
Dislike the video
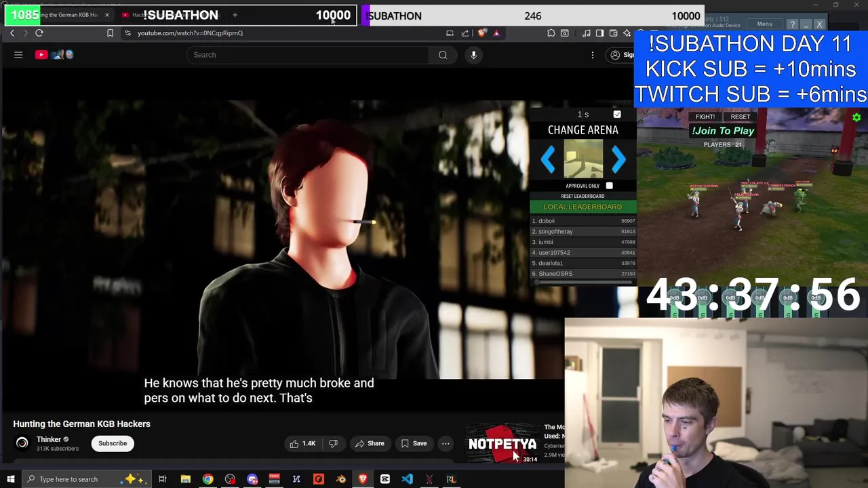coord(333,443)
